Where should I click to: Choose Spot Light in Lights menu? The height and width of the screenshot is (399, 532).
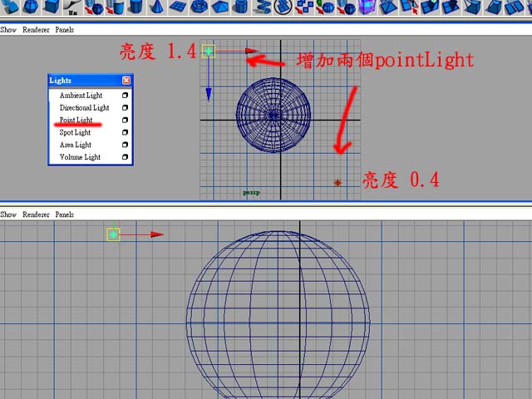[x=75, y=132]
